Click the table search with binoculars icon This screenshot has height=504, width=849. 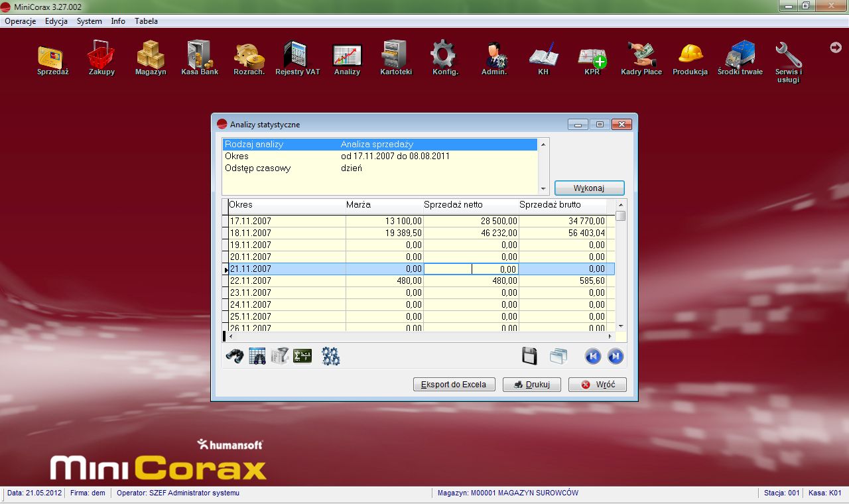tap(257, 356)
